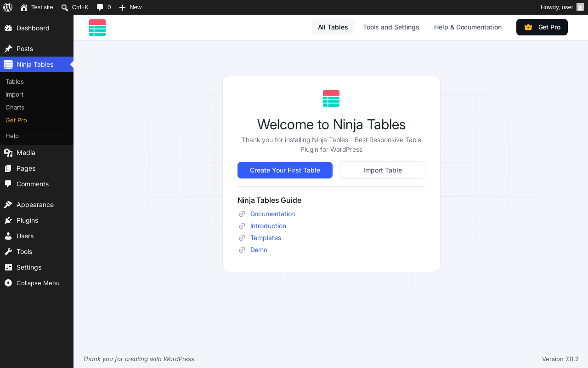Image resolution: width=588 pixels, height=368 pixels.
Task: Click the Howdy, user account text
Action: pos(557,7)
